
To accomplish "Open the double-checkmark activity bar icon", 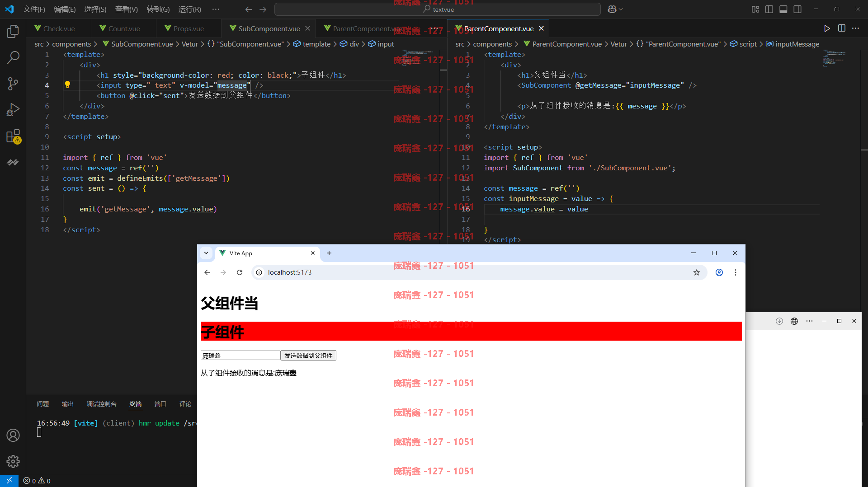I will click(x=13, y=162).
